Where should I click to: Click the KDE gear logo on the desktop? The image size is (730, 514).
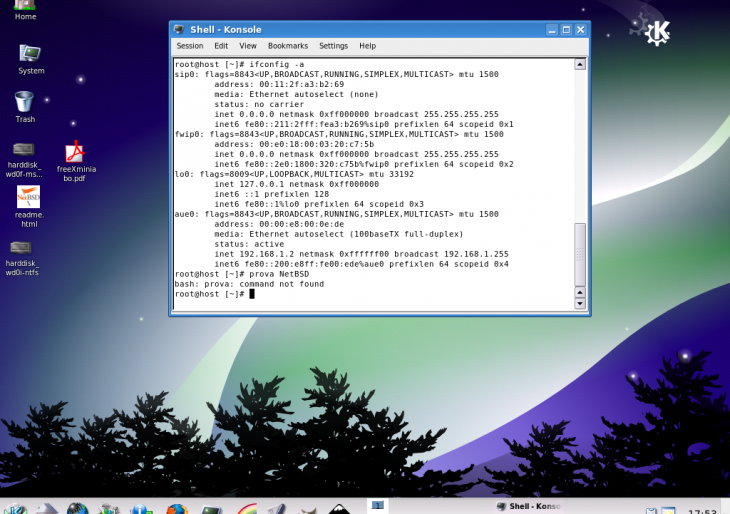click(x=657, y=33)
